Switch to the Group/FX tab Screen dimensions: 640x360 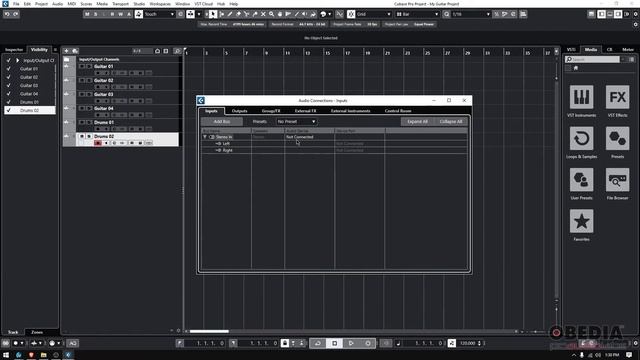(271, 111)
